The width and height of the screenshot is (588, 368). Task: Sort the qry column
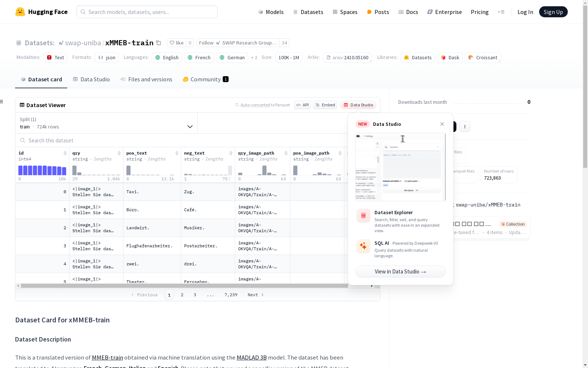pyautogui.click(x=119, y=153)
